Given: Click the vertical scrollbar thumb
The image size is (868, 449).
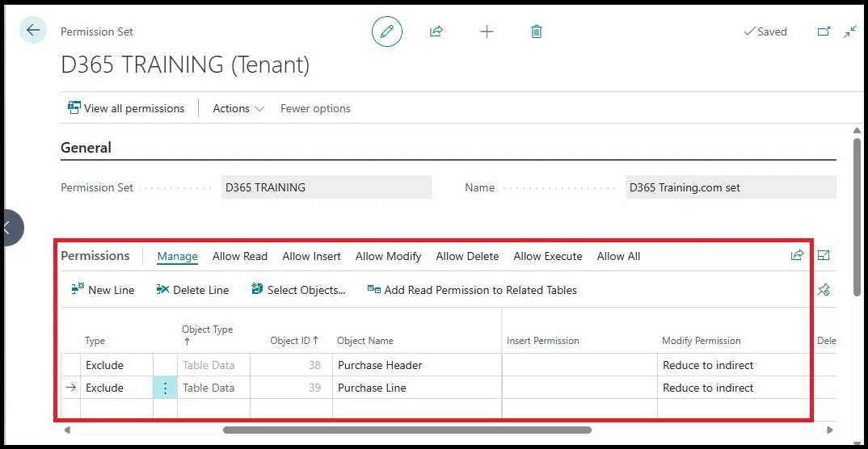Looking at the screenshot, I should pyautogui.click(x=857, y=216).
